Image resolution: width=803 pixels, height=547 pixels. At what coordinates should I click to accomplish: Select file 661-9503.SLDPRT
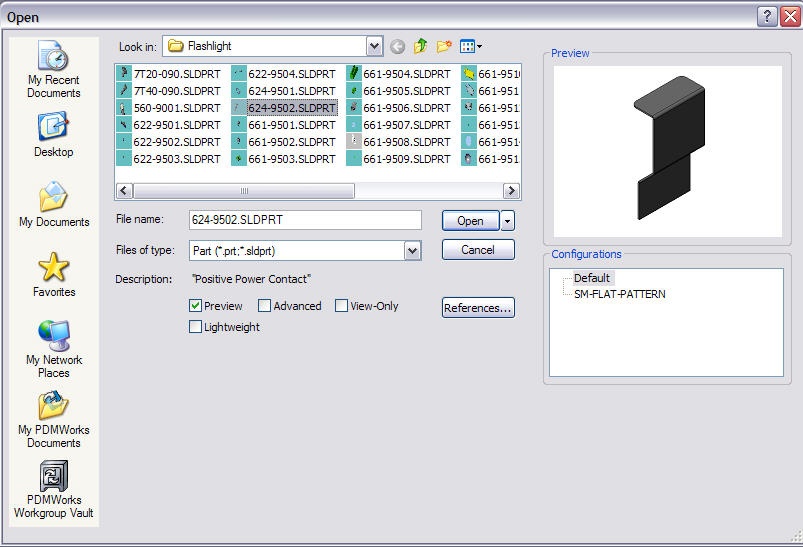point(284,159)
